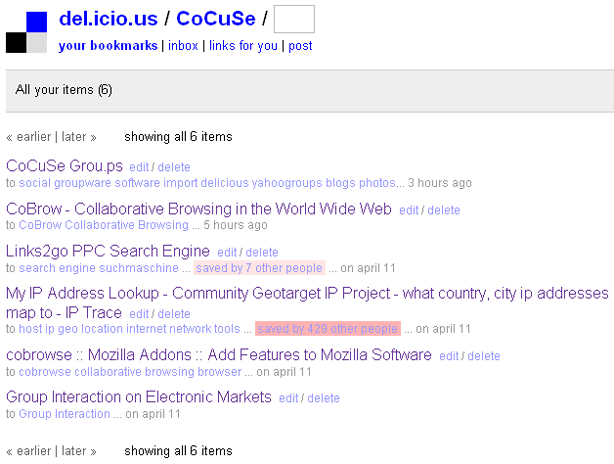Edit the cobrowse Mozilla Addons bookmark
This screenshot has width=614, height=464.
pyautogui.click(x=449, y=356)
